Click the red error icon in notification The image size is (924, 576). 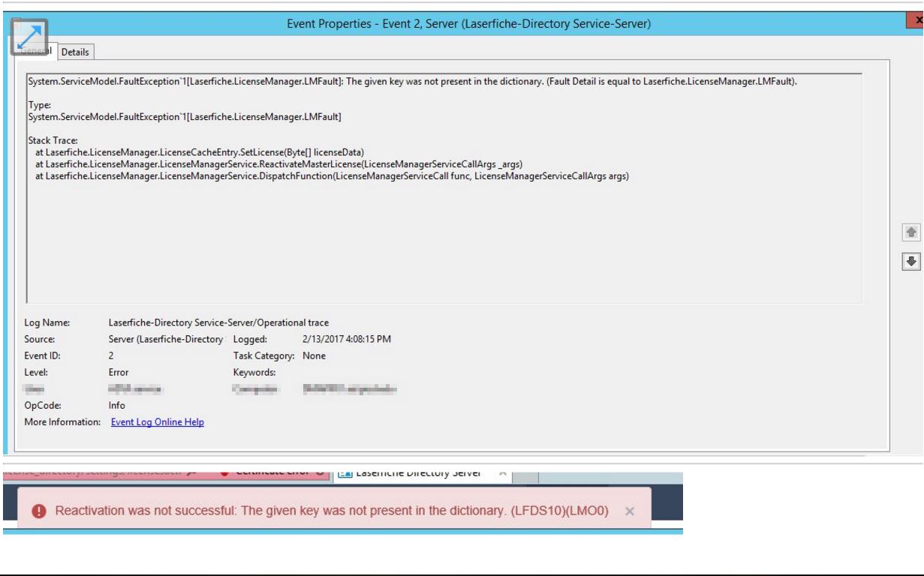39,511
